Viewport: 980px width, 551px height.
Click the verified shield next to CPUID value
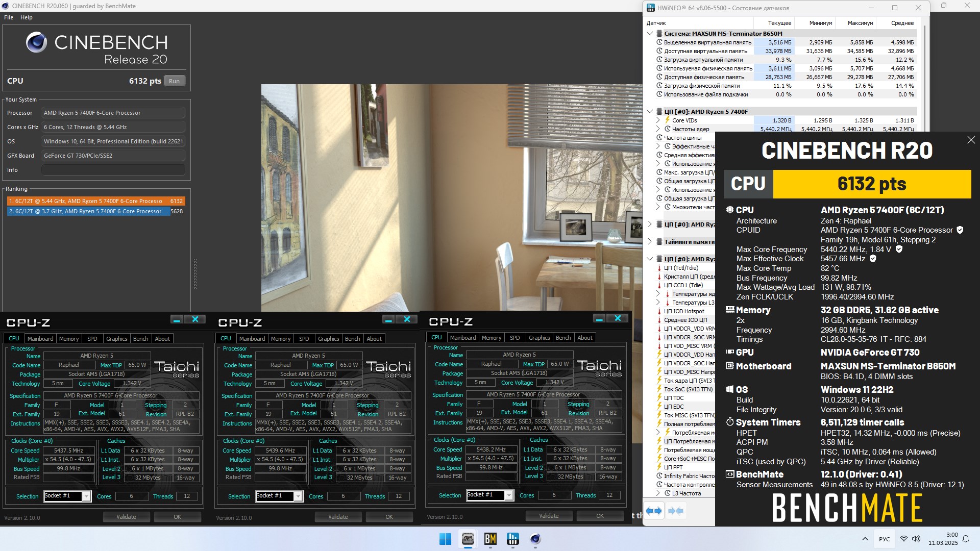tap(960, 230)
